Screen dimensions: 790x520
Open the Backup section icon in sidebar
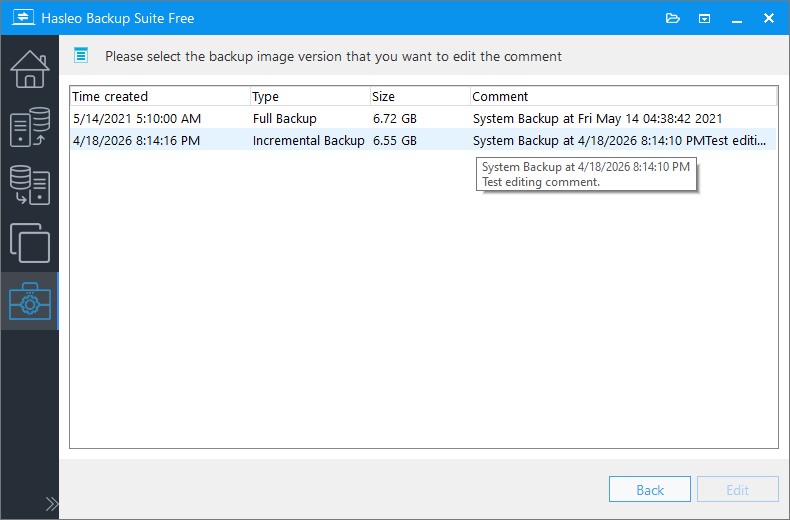click(x=30, y=127)
